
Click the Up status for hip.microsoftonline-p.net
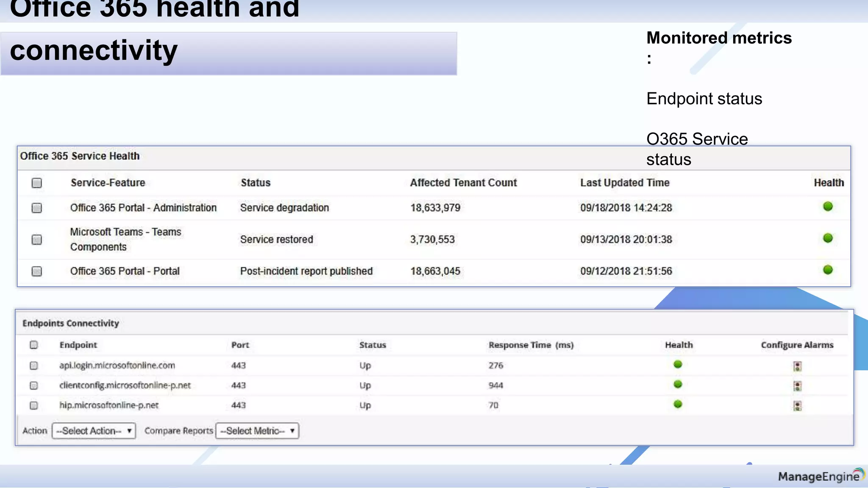[365, 405]
